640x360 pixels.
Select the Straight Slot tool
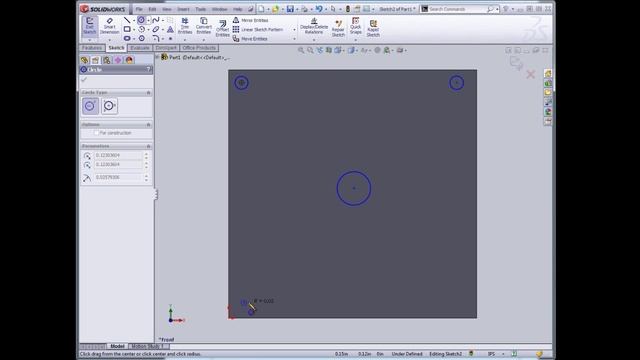pyautogui.click(x=127, y=38)
